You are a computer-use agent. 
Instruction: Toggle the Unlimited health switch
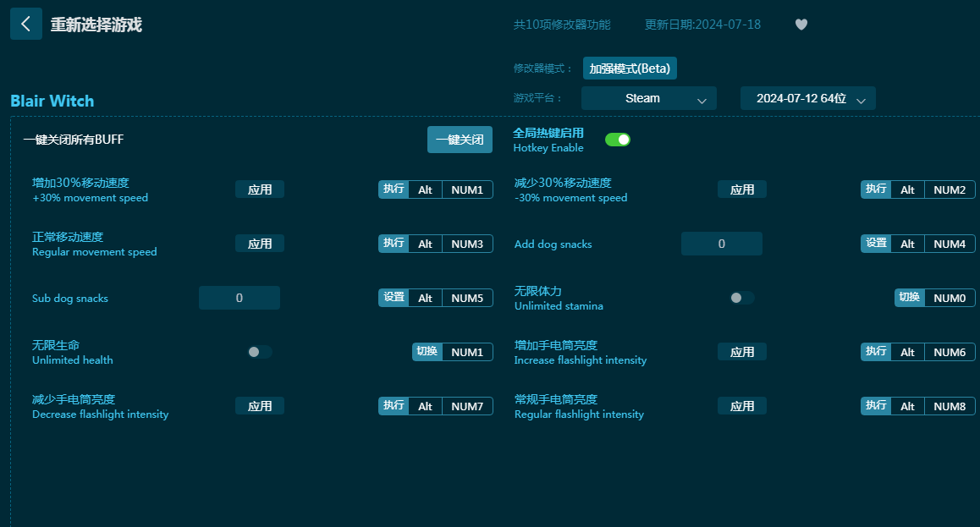tap(259, 352)
